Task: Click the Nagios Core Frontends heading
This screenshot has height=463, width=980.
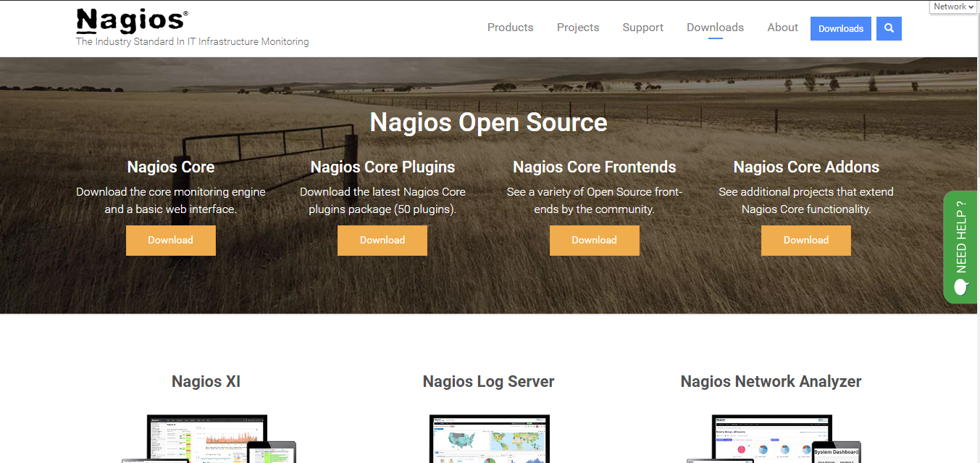Action: click(595, 167)
